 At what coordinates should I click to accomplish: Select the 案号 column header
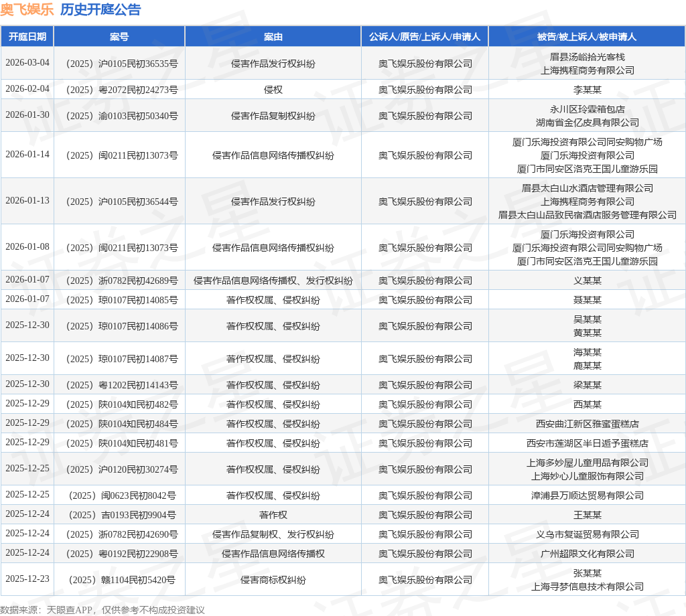(119, 37)
